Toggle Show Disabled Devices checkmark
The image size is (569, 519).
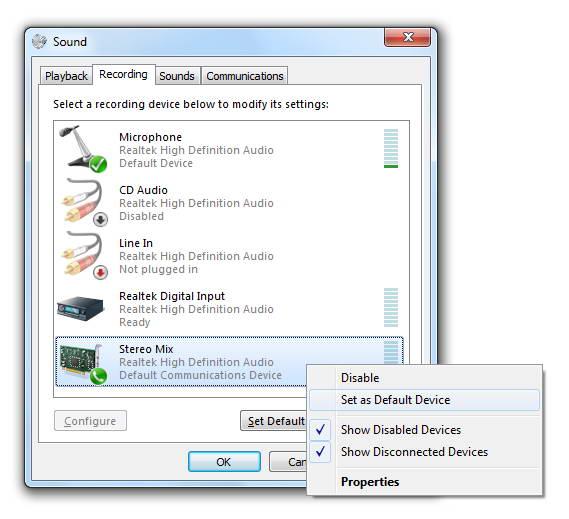(x=320, y=430)
